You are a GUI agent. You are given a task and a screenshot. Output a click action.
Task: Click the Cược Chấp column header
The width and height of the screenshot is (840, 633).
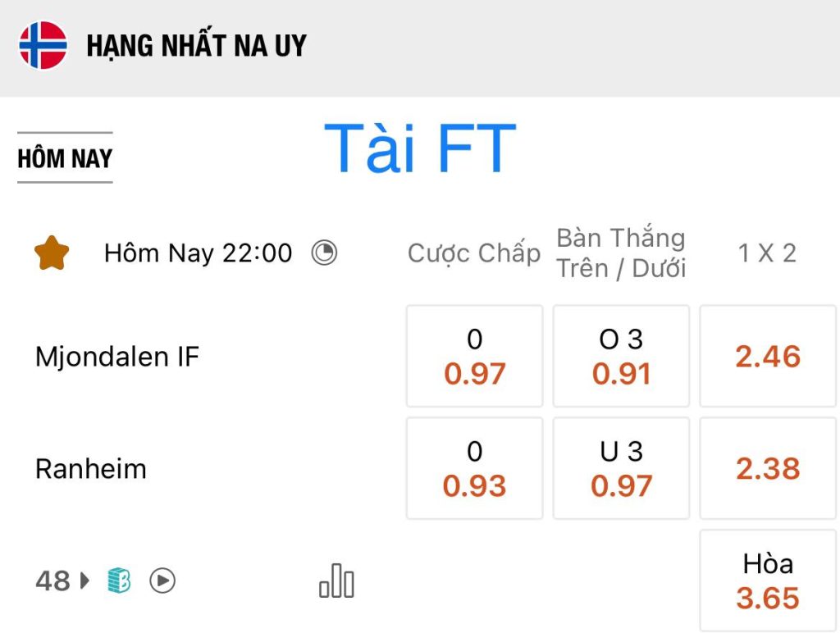[474, 253]
